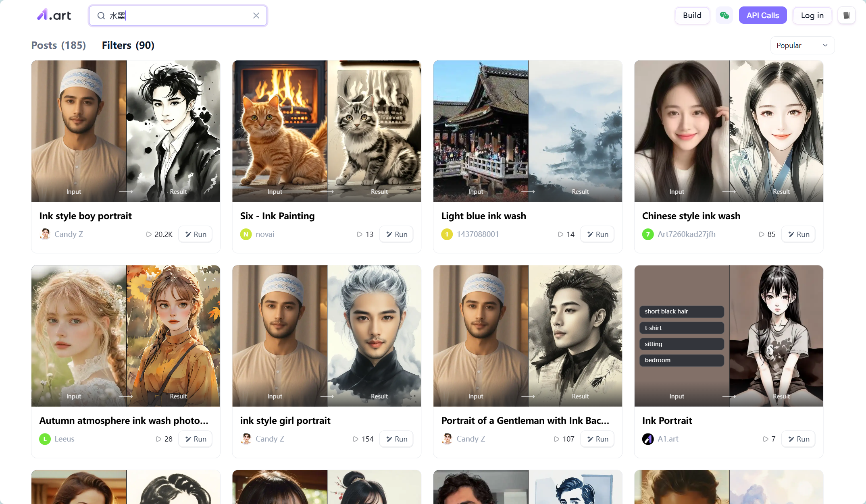Switch to the Posts (185) tab
The width and height of the screenshot is (866, 504).
(x=58, y=45)
